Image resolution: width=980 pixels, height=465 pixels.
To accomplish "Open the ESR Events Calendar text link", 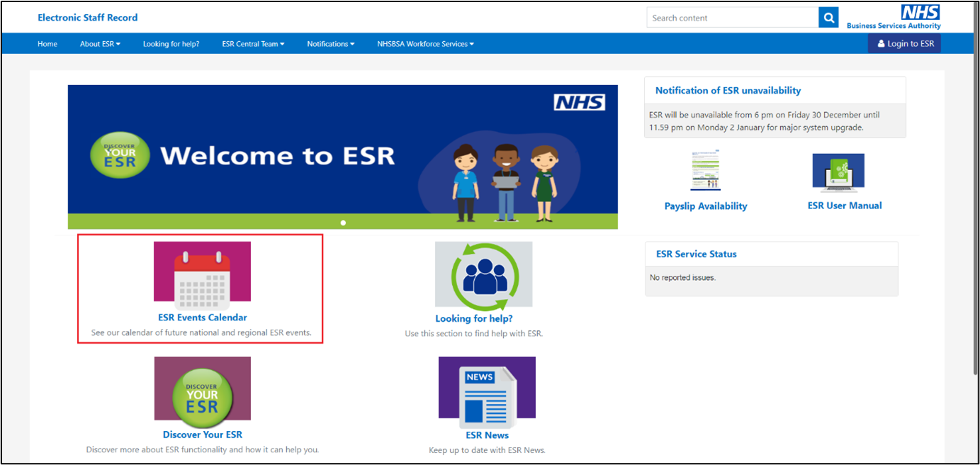I will (x=203, y=318).
